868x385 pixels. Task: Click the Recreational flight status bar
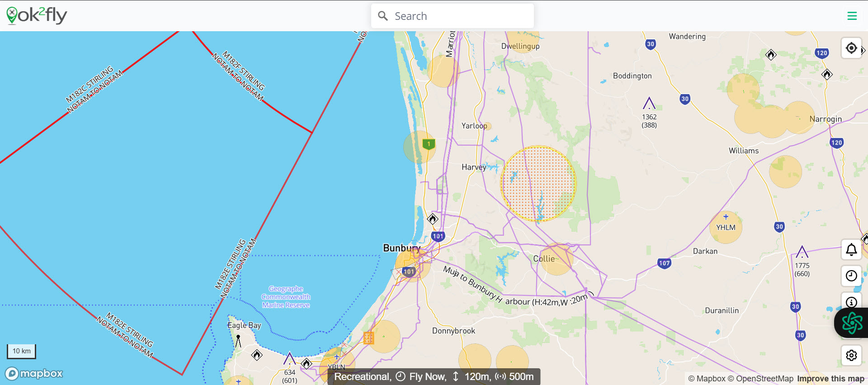[x=434, y=376]
